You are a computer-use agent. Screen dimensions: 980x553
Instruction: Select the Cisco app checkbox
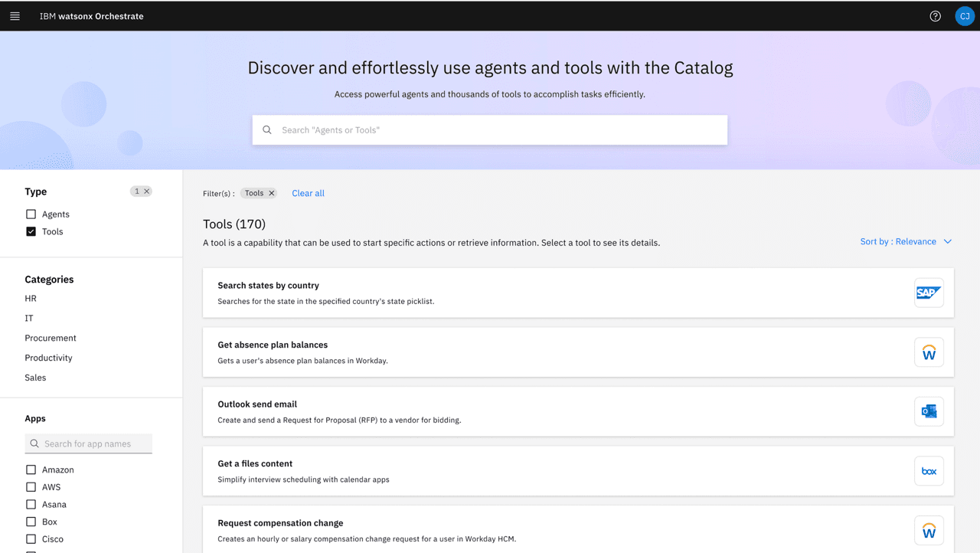pyautogui.click(x=31, y=539)
